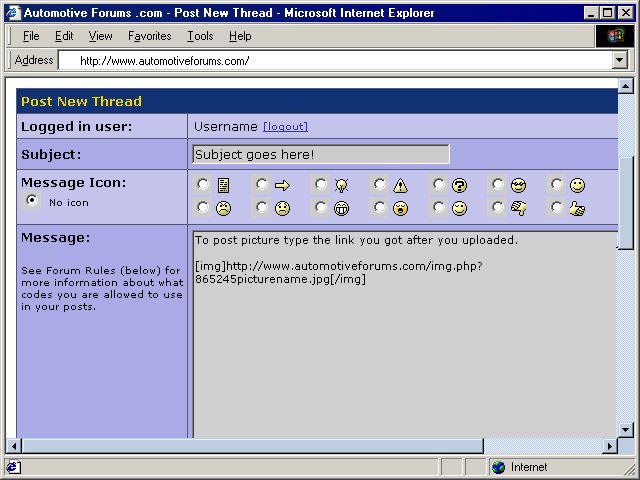Image resolution: width=640 pixels, height=480 pixels.
Task: Click the Forum Rules information text
Action: coord(102,288)
